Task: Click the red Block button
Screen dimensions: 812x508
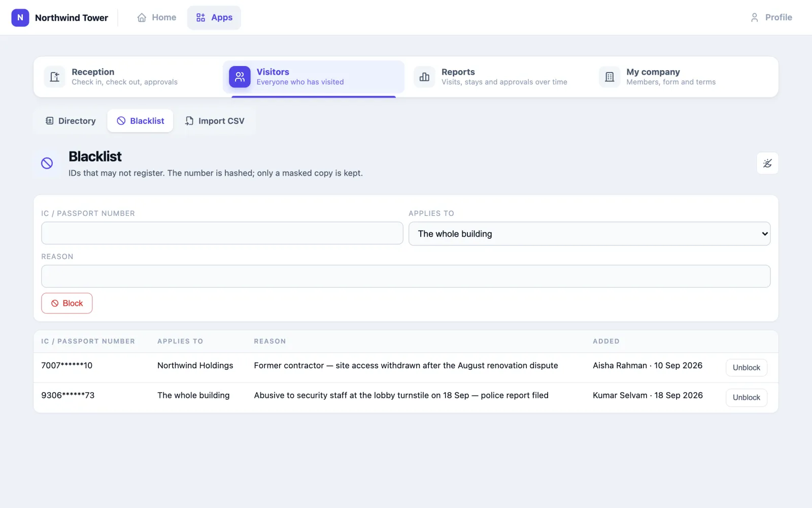Action: pos(67,303)
